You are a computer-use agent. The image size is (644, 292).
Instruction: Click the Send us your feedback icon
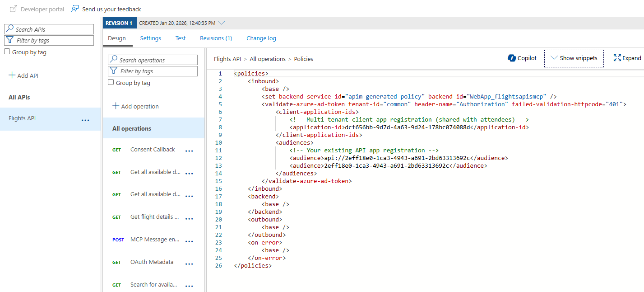click(x=75, y=9)
